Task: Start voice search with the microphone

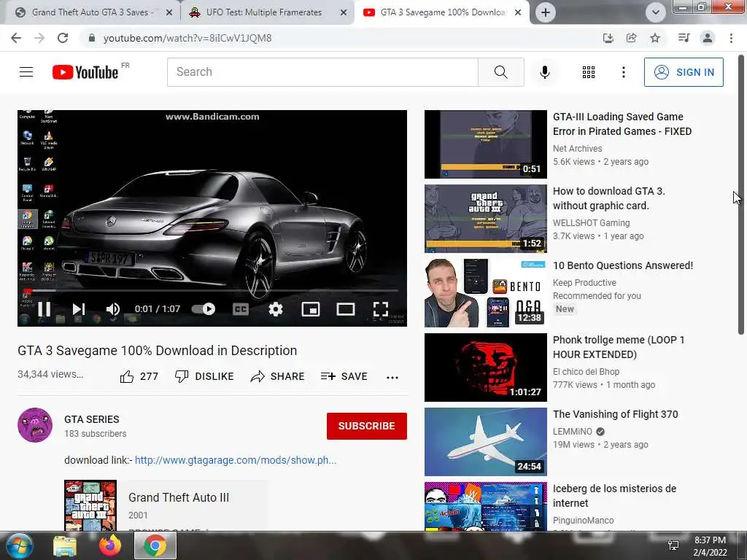Action: tap(544, 72)
